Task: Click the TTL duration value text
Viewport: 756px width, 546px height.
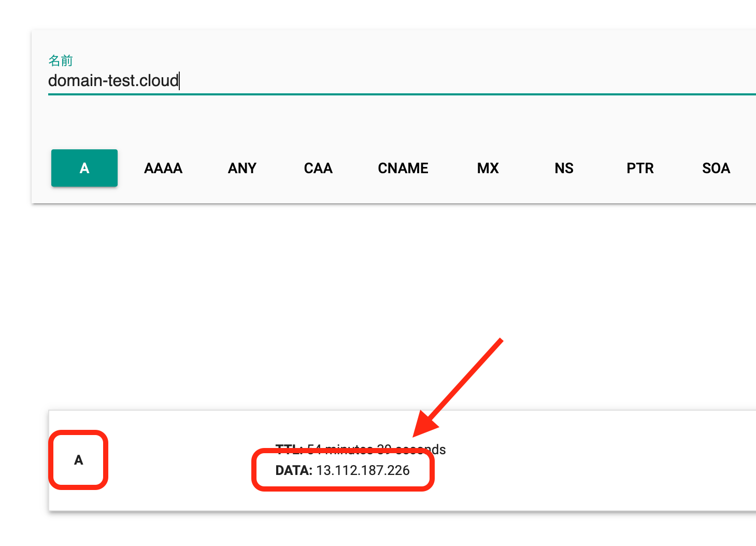Action: pyautogui.click(x=376, y=449)
